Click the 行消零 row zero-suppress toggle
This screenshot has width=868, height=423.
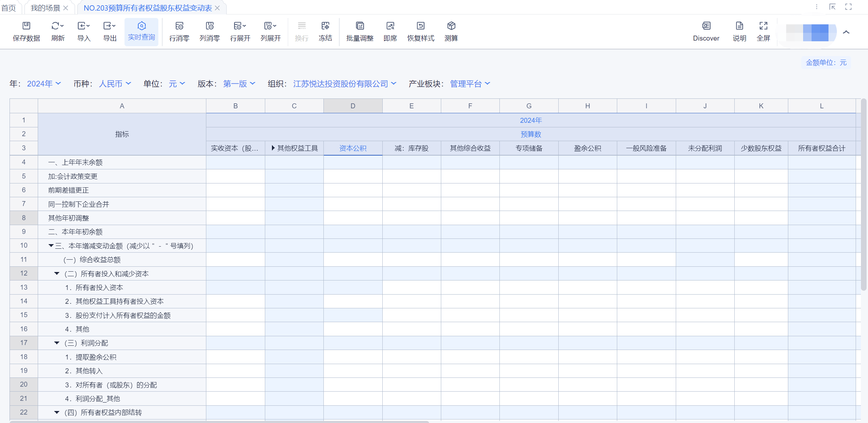pos(179,26)
